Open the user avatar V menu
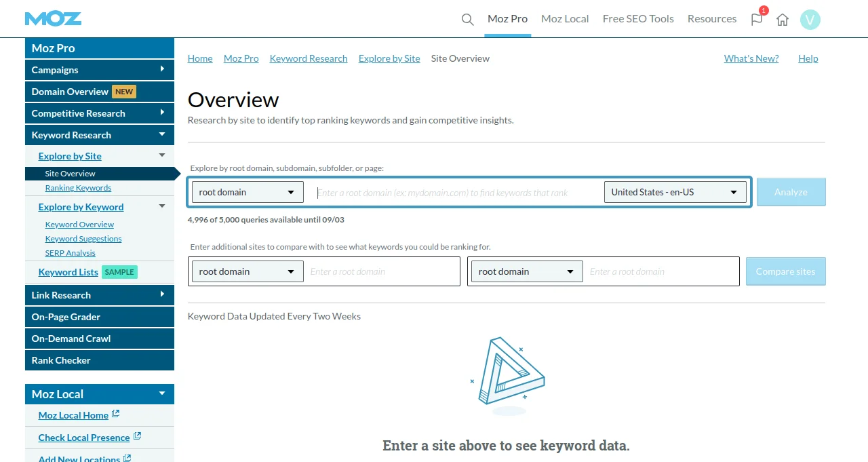This screenshot has width=868, height=462. click(x=810, y=19)
